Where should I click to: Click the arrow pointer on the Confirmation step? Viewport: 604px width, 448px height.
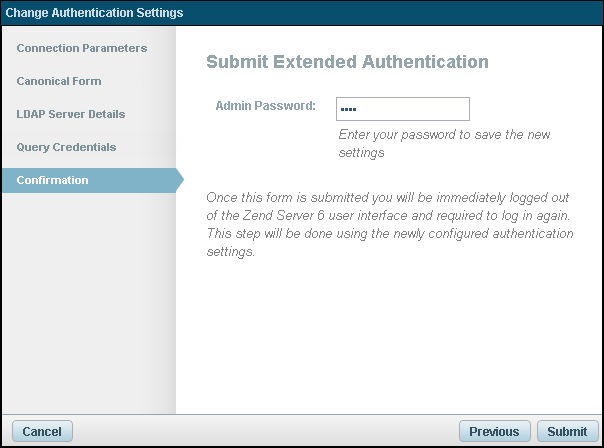[180, 180]
